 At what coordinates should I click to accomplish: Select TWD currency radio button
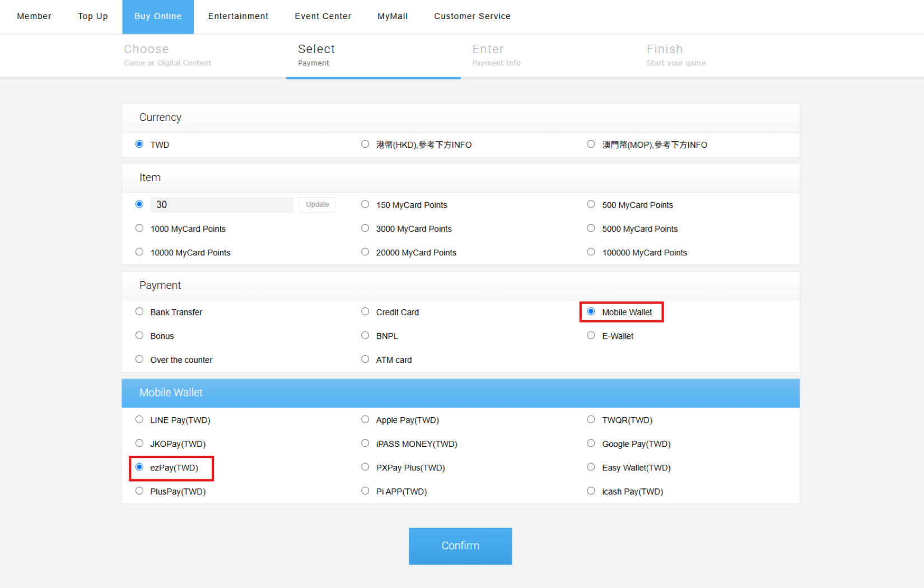tap(139, 144)
